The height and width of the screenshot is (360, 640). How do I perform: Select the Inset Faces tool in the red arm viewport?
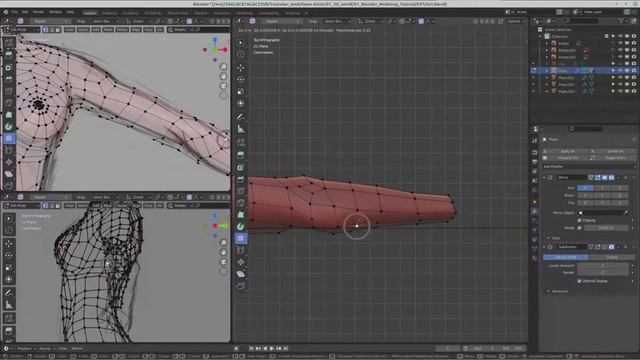click(x=241, y=167)
